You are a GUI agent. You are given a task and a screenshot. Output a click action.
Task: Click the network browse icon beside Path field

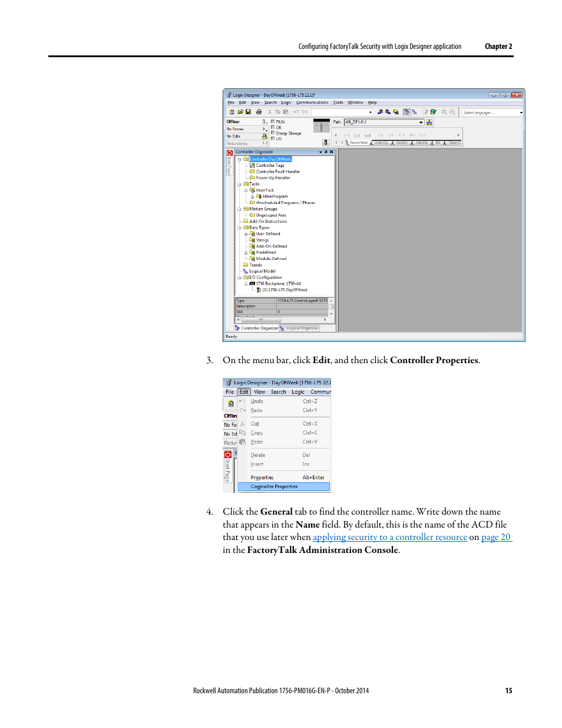pos(429,122)
